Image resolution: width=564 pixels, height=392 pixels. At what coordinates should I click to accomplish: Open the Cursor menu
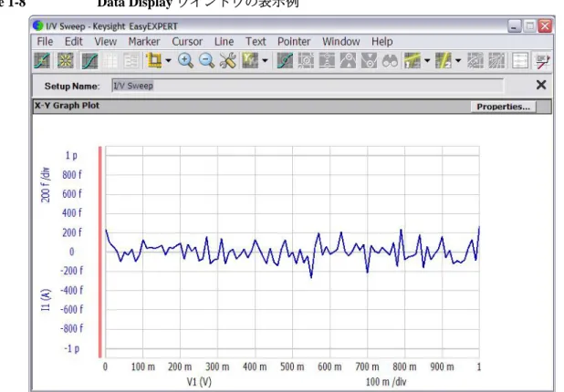pos(187,42)
